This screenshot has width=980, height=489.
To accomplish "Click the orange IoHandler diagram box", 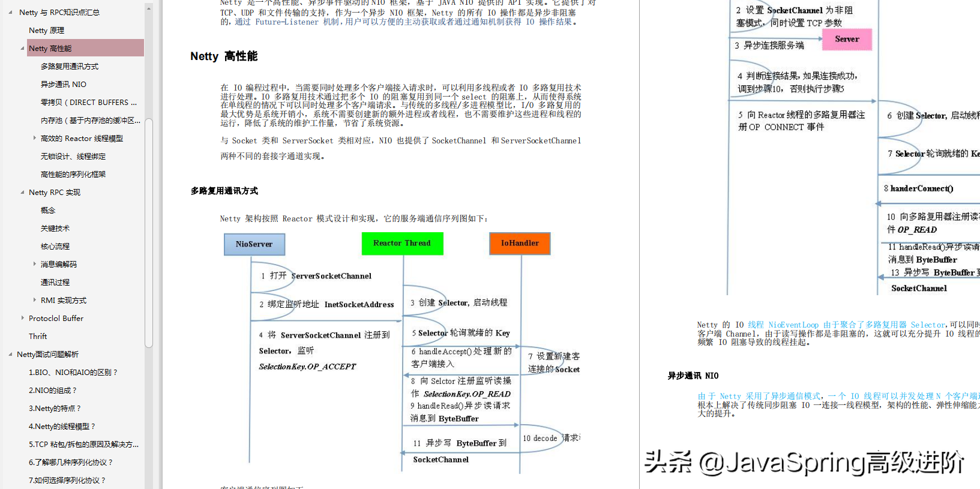I will pyautogui.click(x=520, y=244).
